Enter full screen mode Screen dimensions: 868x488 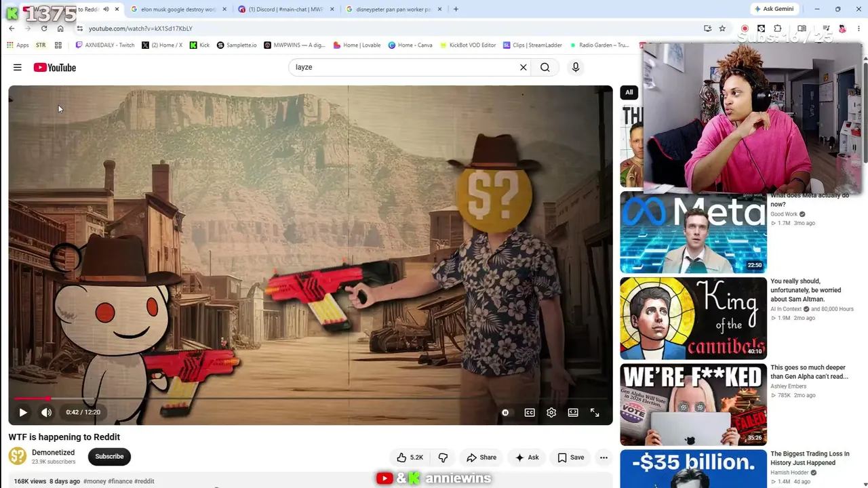[595, 412]
